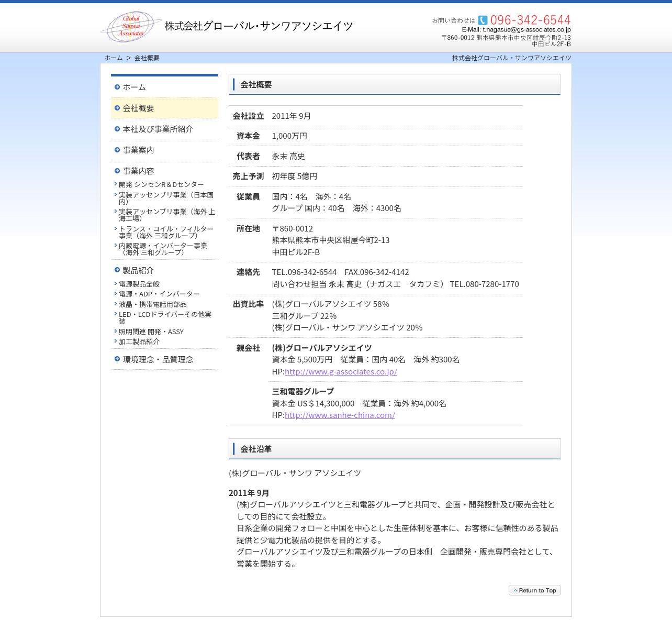Click the bold text 三和電器グループ
The width and height of the screenshot is (672, 629).
(303, 391)
